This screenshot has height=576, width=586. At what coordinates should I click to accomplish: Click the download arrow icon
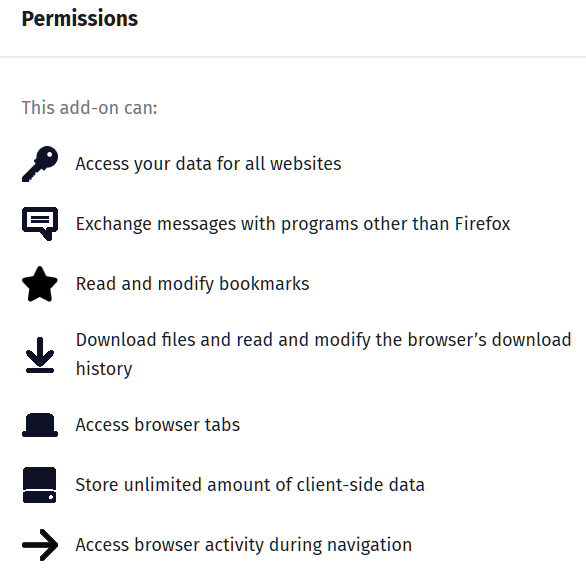click(x=40, y=355)
